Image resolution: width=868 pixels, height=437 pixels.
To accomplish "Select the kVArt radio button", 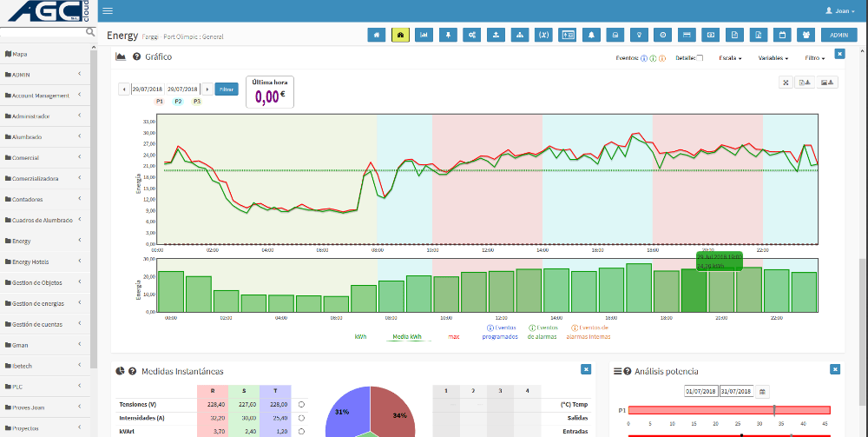I will click(x=302, y=432).
